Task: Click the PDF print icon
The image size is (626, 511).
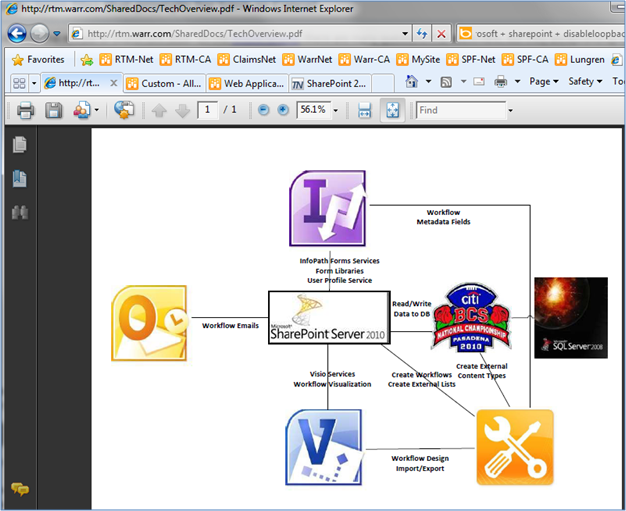Action: [25, 110]
